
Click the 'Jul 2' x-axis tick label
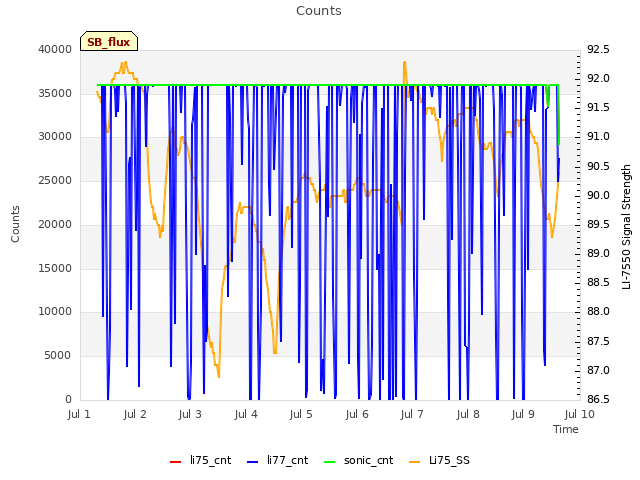(x=135, y=414)
